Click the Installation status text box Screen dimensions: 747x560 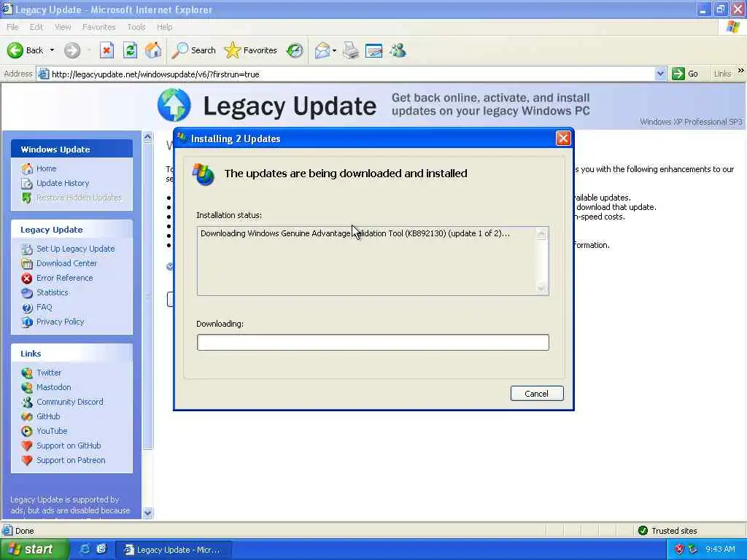point(373,261)
